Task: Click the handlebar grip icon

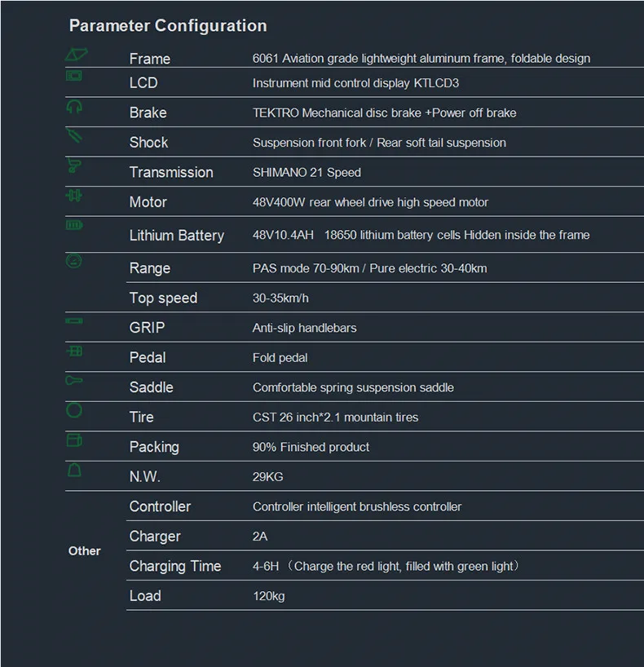Action: click(74, 320)
